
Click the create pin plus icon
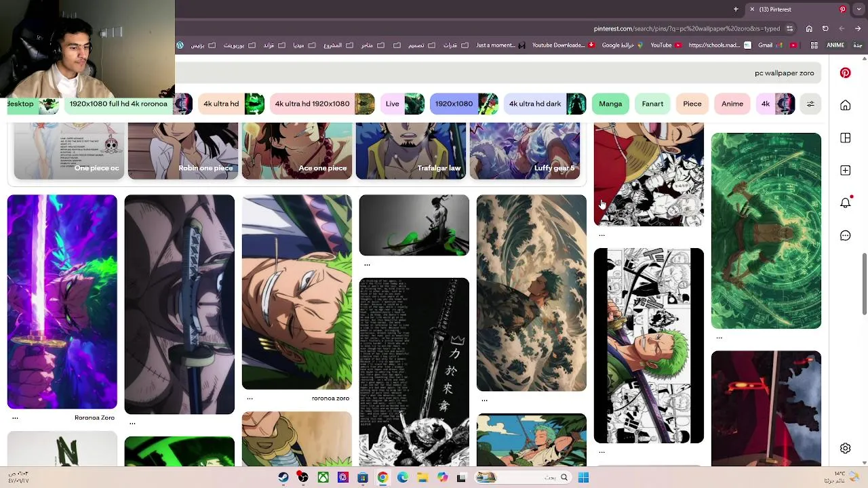(x=845, y=170)
